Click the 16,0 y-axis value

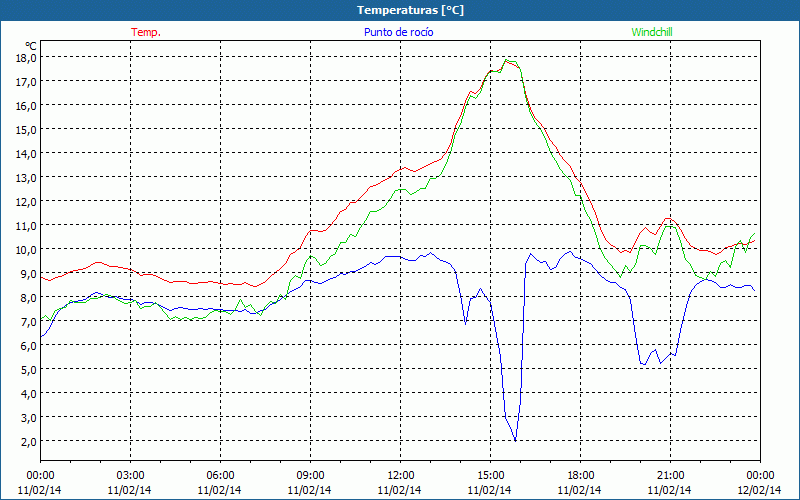[x=26, y=106]
